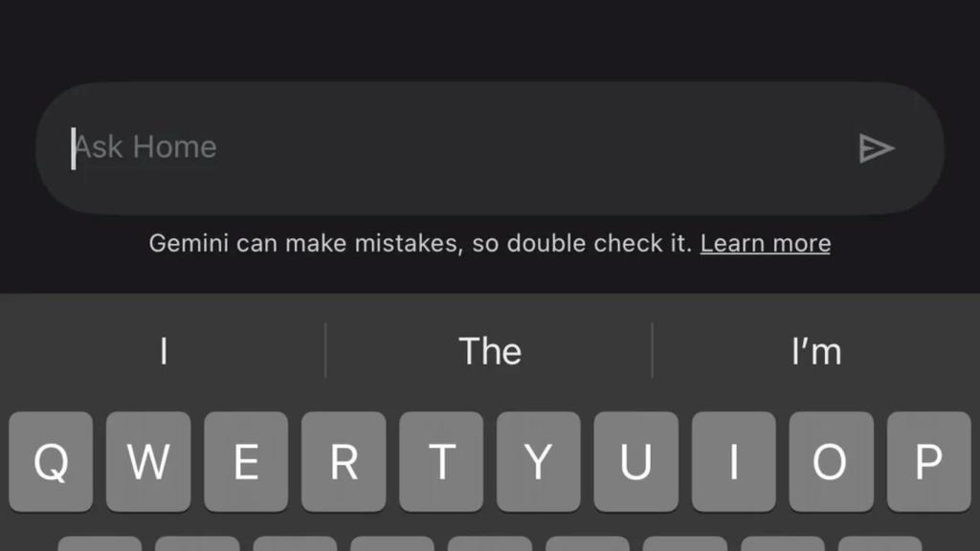Choose the "The" keyboard suggestion
The height and width of the screenshot is (551, 980).
tap(489, 351)
